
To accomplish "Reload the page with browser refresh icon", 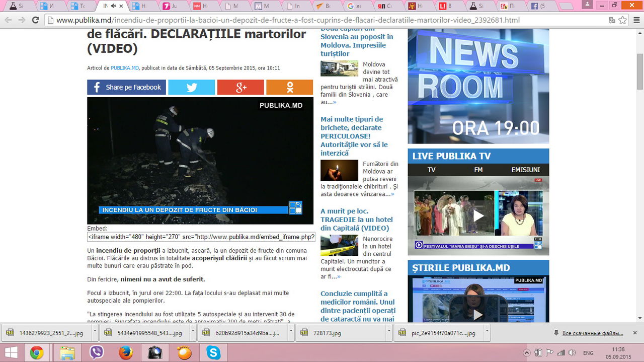I will 35,20.
